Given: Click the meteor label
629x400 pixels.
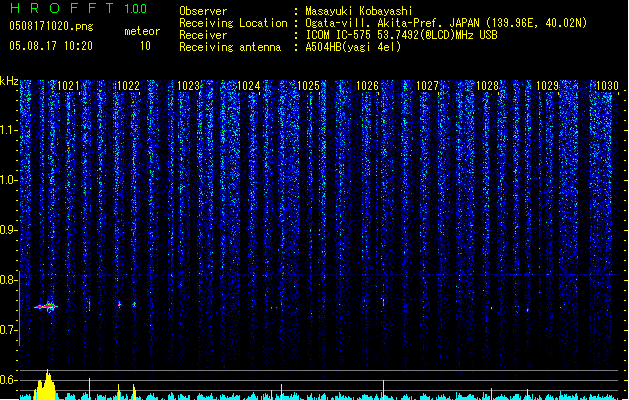Looking at the screenshot, I should 142,31.
